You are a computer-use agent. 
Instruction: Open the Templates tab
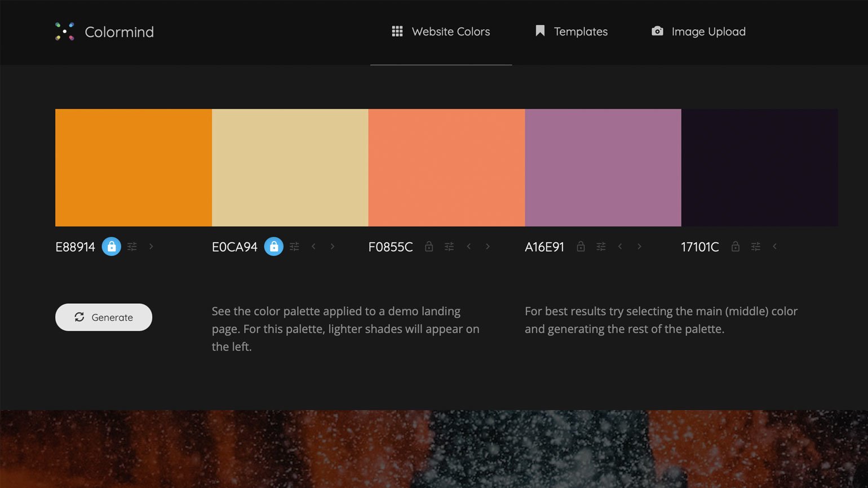(571, 32)
